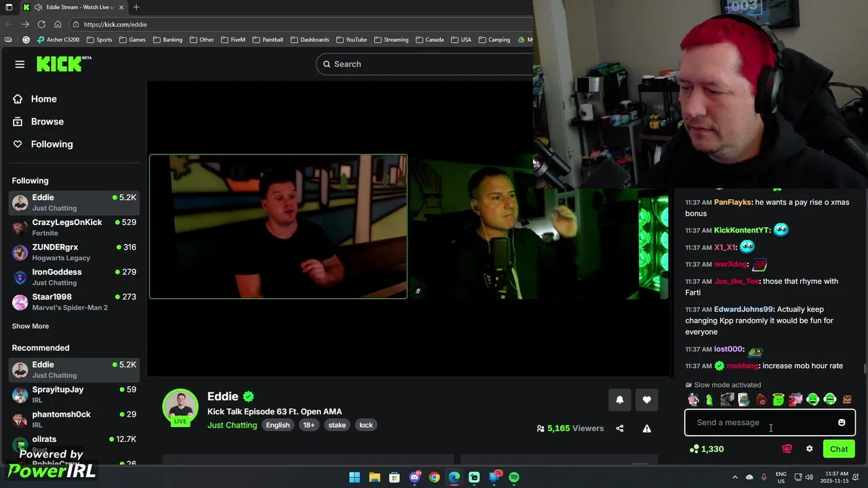
Task: Go forward in browser history
Action: (25, 24)
